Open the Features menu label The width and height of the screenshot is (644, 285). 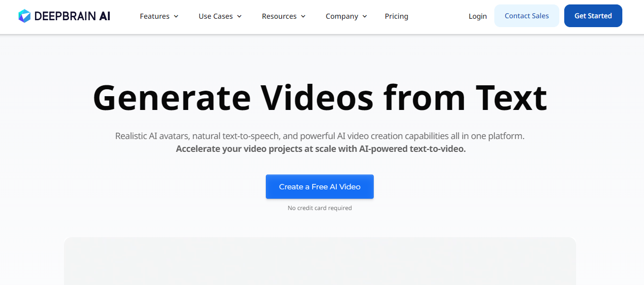154,16
